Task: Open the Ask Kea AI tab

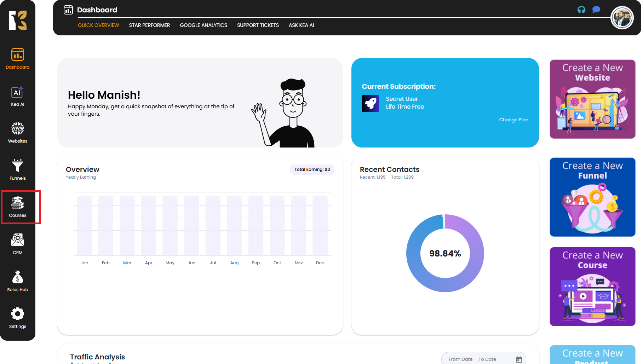Action: (x=301, y=25)
